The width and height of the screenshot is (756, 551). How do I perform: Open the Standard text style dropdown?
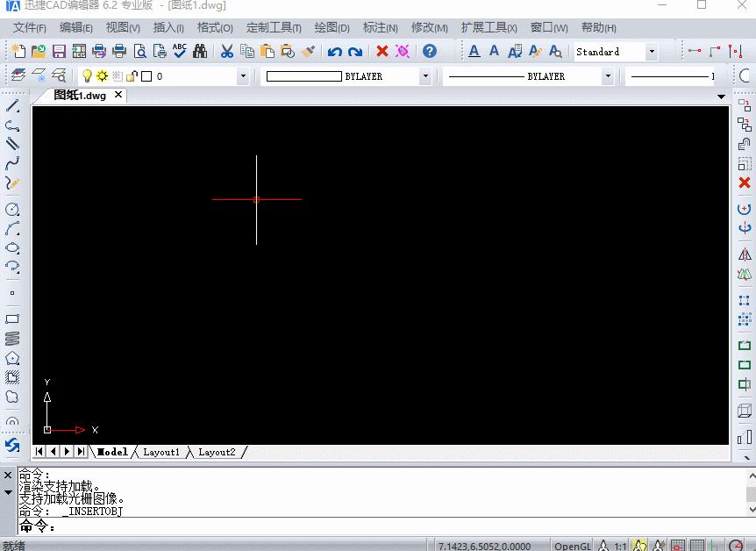click(x=652, y=51)
